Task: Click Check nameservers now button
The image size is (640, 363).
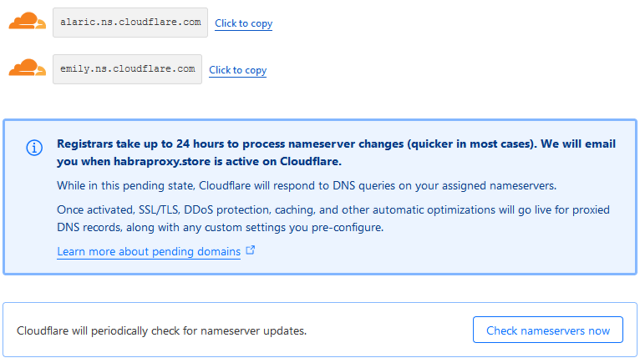Action: click(548, 330)
